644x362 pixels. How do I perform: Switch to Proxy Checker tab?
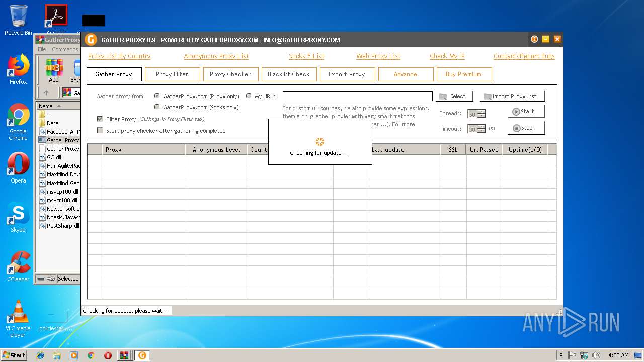tap(230, 74)
